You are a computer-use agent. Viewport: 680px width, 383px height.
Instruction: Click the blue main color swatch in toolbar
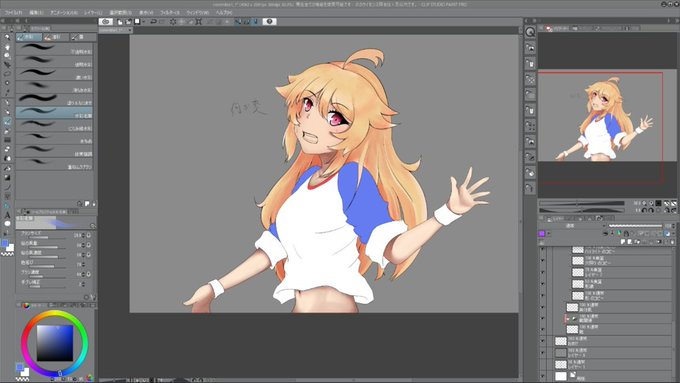5,244
